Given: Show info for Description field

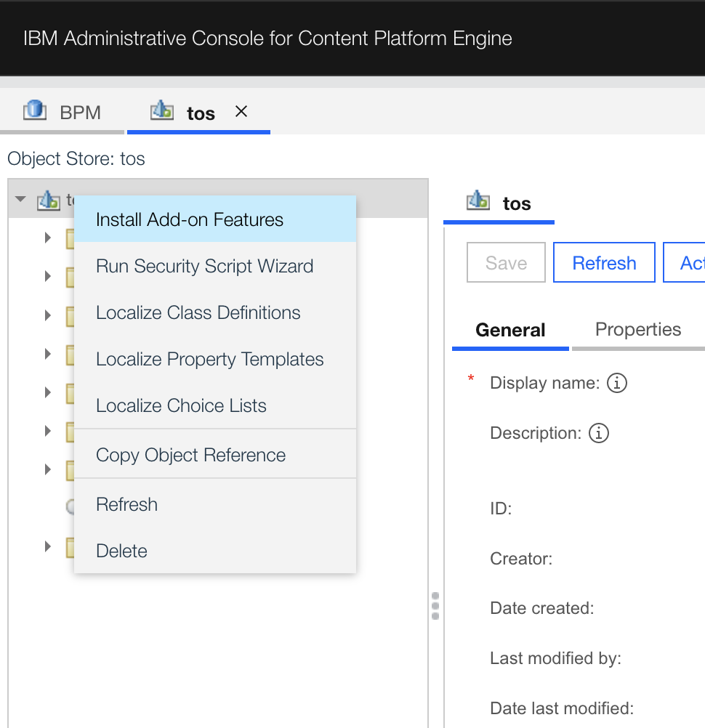Looking at the screenshot, I should [x=599, y=433].
